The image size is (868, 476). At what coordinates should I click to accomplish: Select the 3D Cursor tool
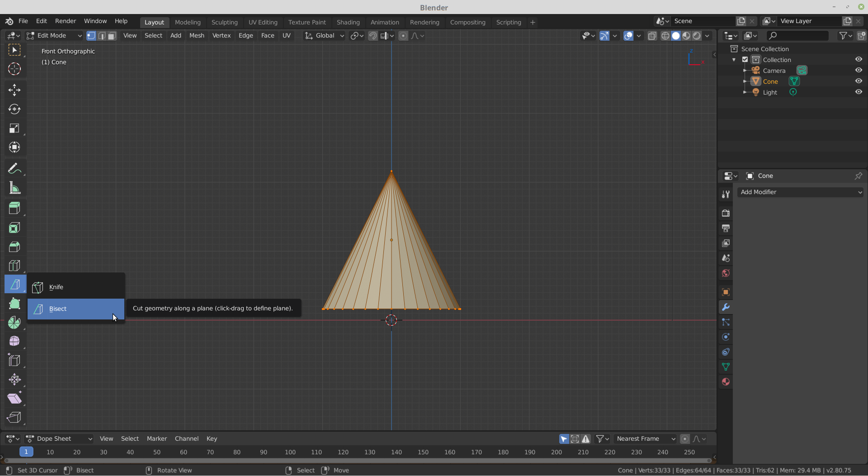coord(14,69)
